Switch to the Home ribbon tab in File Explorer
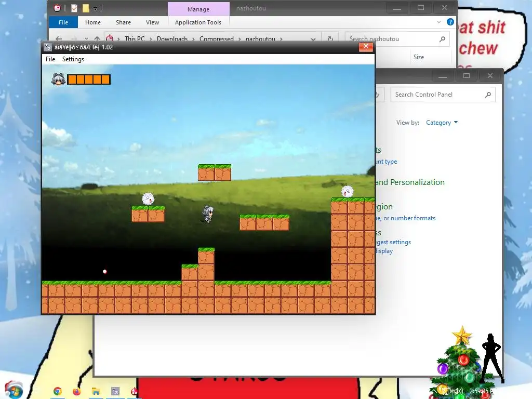Image resolution: width=532 pixels, height=399 pixels. (92, 22)
